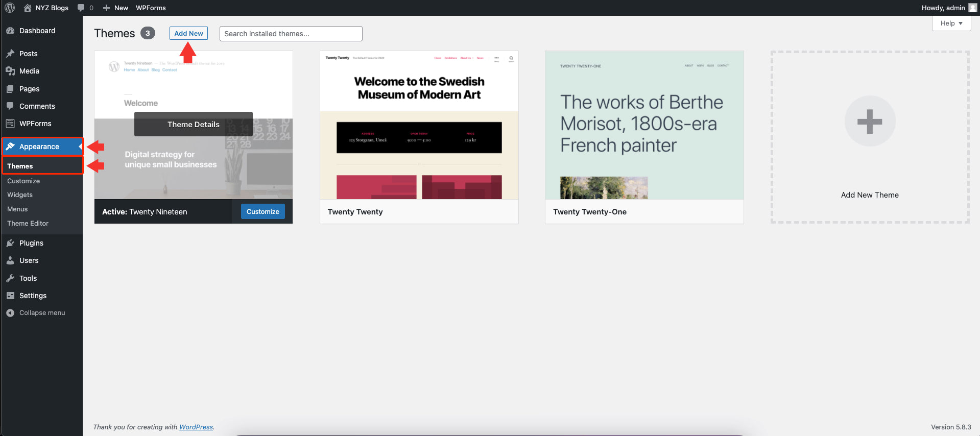This screenshot has height=436, width=980.
Task: Click the Settings sliders icon
Action: [x=10, y=296]
